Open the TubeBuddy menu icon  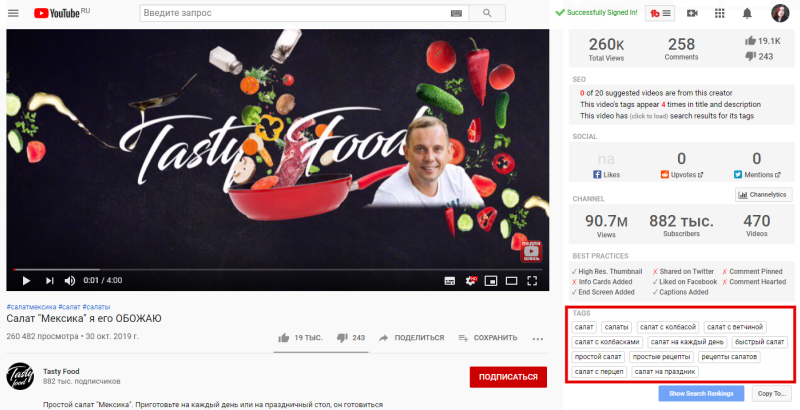pos(660,13)
